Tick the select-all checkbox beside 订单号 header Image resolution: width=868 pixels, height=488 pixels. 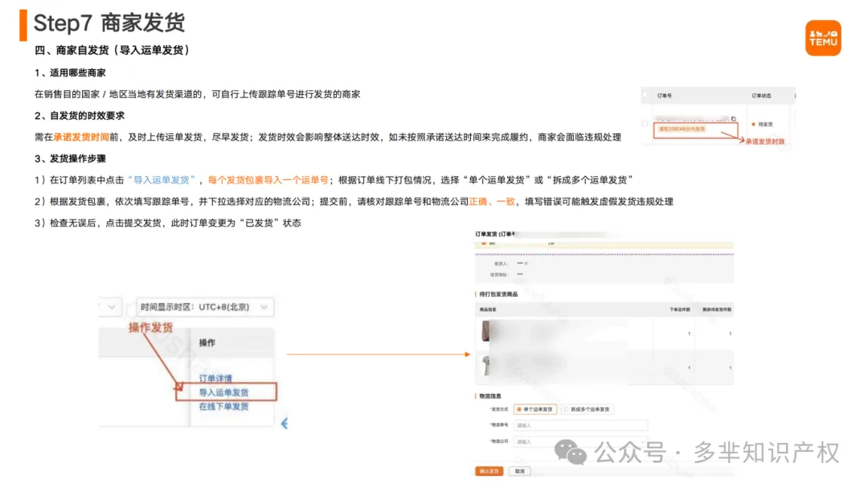tap(645, 96)
